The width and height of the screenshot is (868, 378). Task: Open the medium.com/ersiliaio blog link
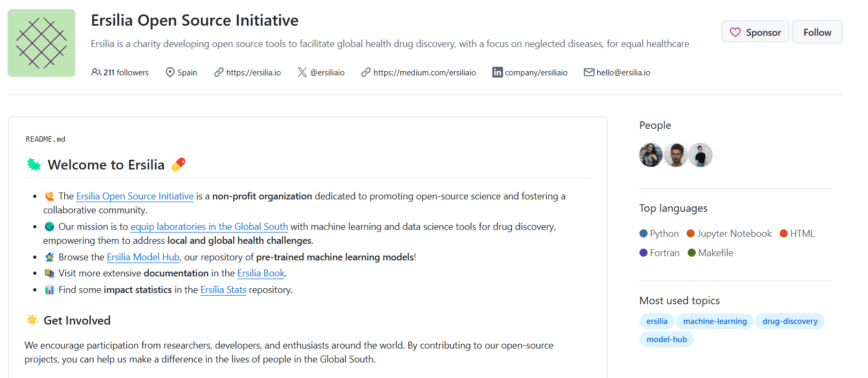pyautogui.click(x=424, y=73)
